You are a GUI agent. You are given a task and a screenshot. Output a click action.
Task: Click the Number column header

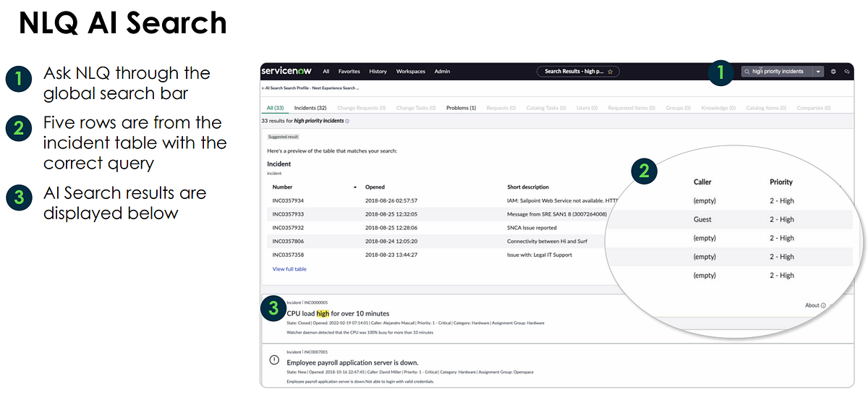pyautogui.click(x=282, y=187)
